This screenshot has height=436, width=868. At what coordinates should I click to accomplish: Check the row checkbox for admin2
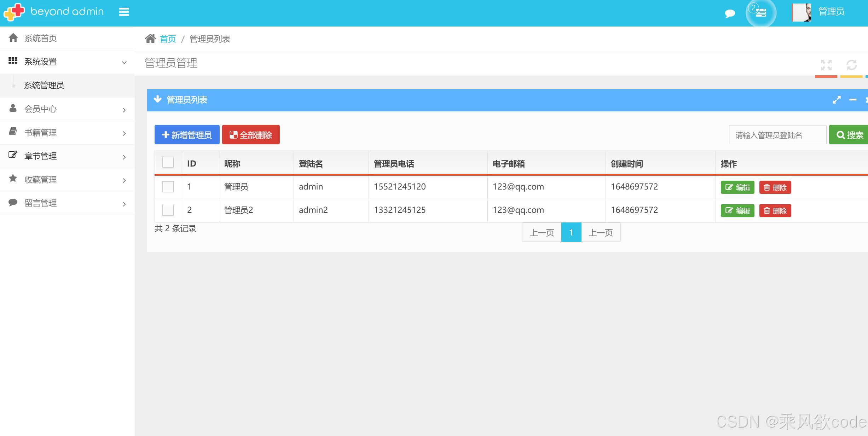pos(168,210)
